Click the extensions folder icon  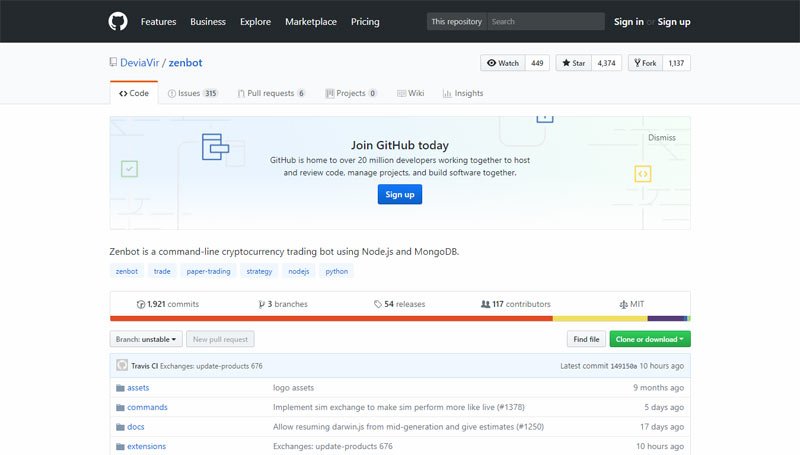(120, 446)
